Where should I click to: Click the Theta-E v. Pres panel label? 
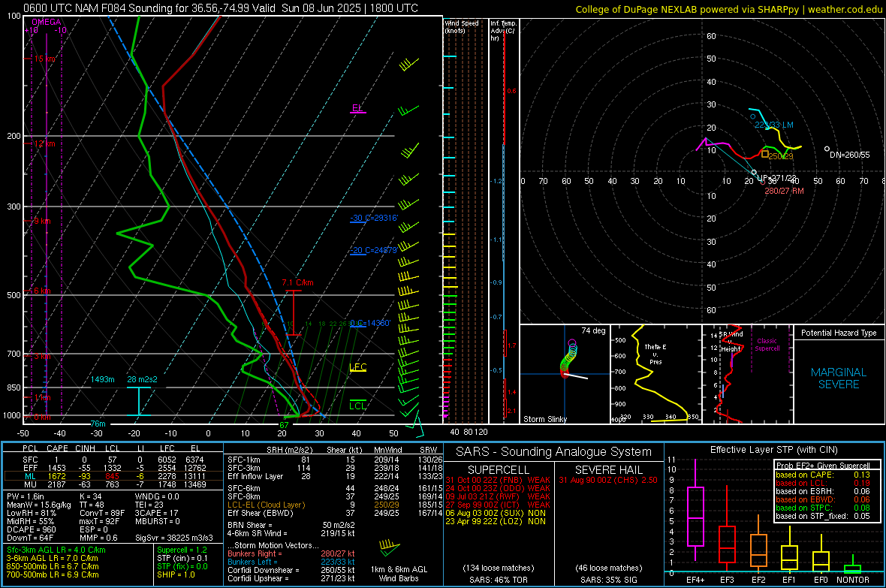(655, 354)
